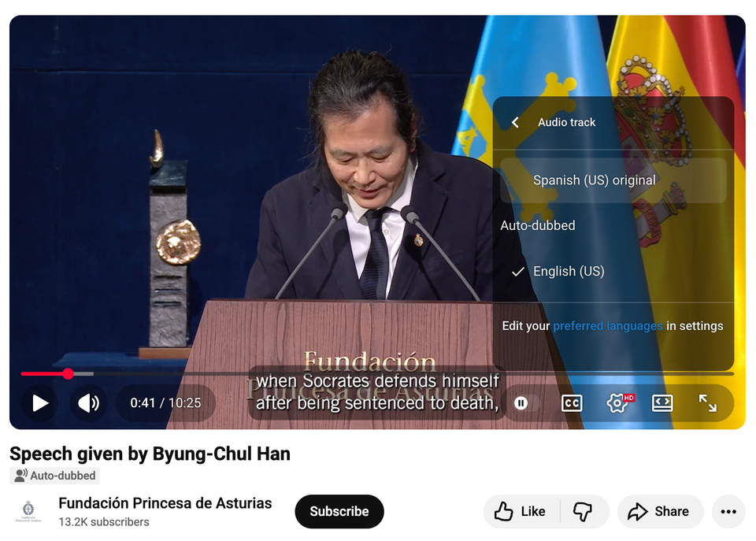The height and width of the screenshot is (541, 756).
Task: Mute the video volume
Action: click(89, 403)
